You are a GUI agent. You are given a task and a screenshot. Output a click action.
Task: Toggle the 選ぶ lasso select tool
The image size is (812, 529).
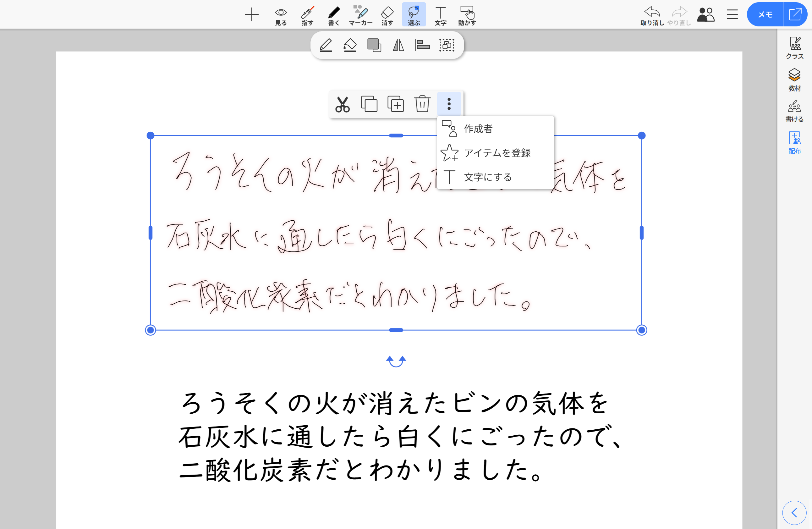(414, 16)
